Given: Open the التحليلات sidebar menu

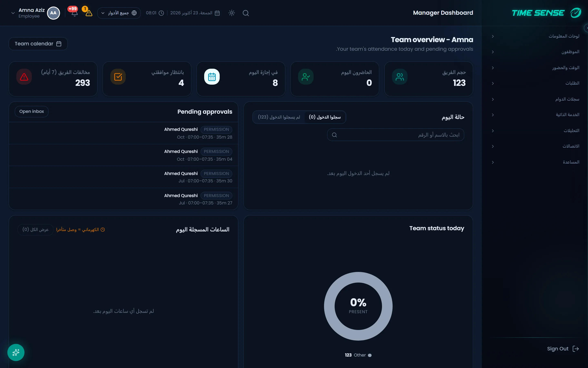Looking at the screenshot, I should [536, 131].
